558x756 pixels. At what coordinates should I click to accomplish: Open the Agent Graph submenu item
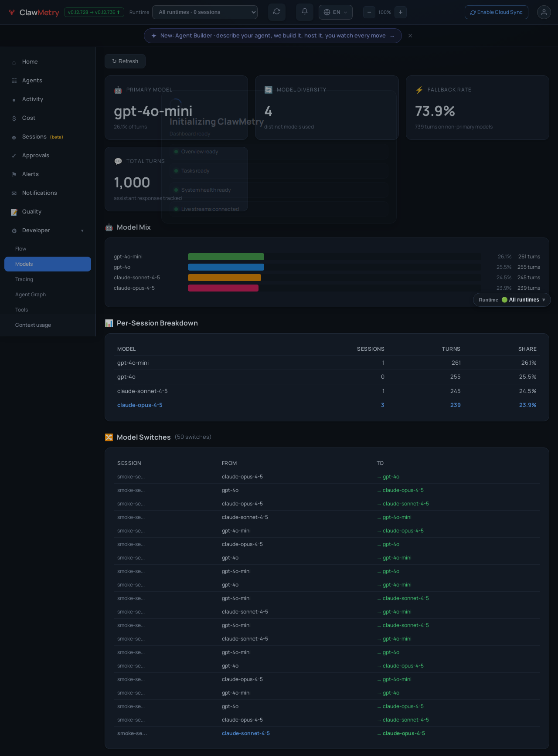tap(48, 295)
